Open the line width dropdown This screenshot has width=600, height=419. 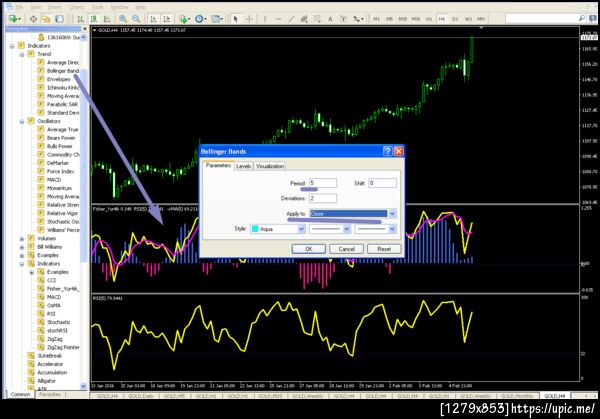(x=392, y=229)
